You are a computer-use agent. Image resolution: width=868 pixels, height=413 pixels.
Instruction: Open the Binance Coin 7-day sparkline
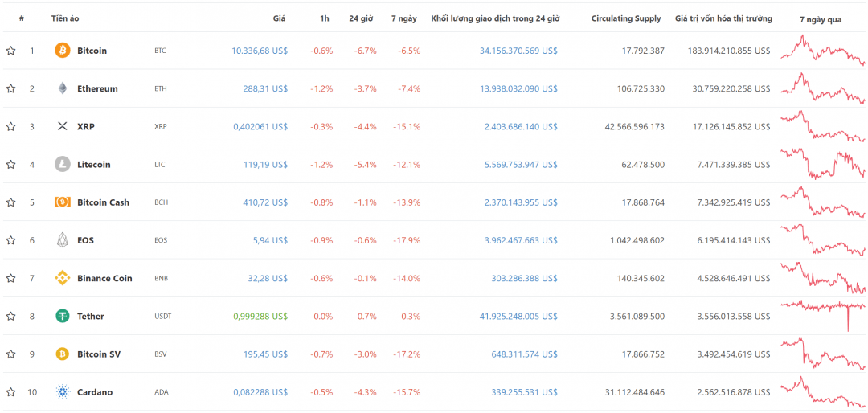[x=823, y=278]
